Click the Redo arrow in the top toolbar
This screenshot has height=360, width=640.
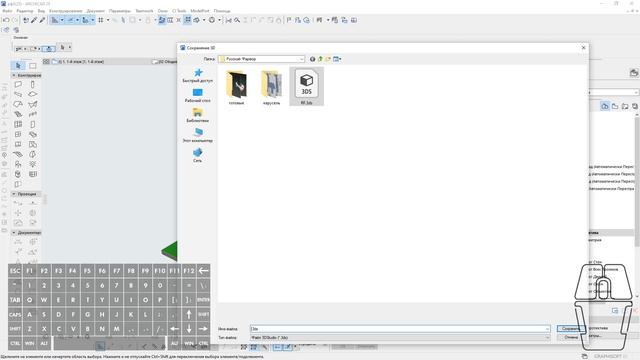click(15, 20)
